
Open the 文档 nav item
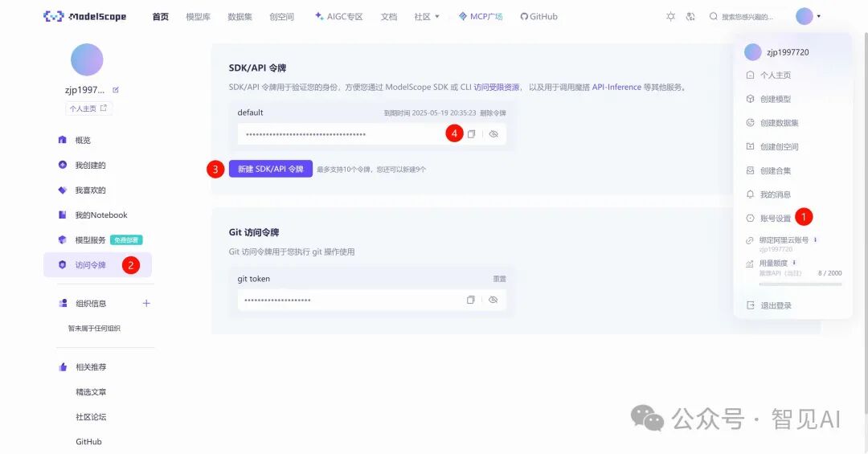point(389,17)
